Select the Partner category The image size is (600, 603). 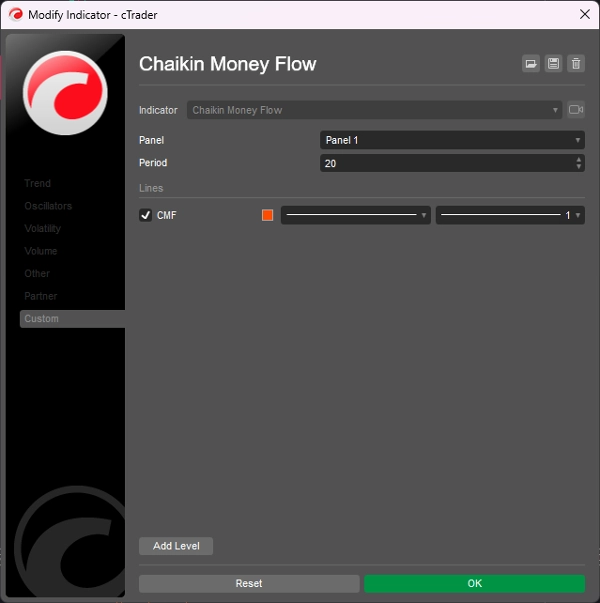(x=41, y=296)
